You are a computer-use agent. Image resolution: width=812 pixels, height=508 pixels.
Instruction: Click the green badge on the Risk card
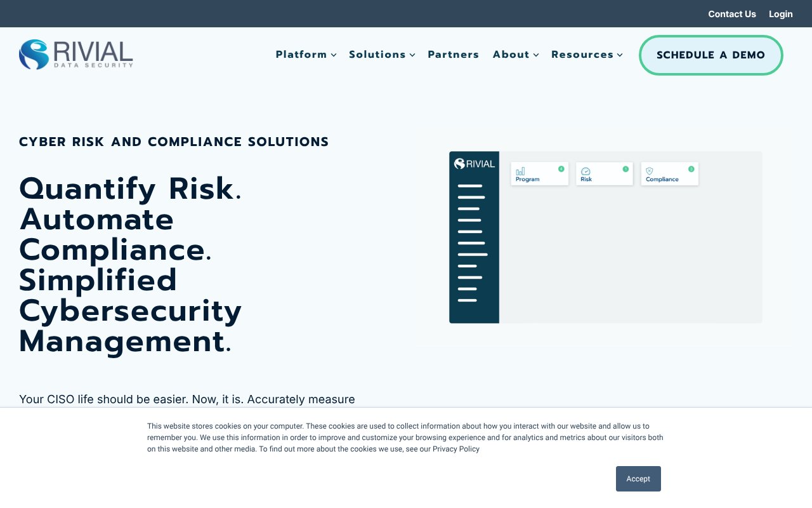click(625, 168)
